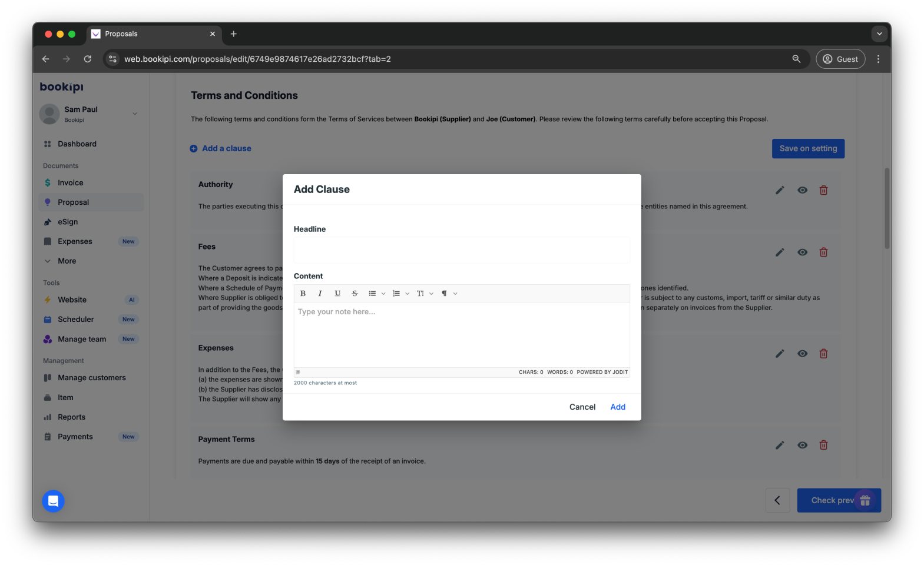This screenshot has width=924, height=565.
Task: Click the paragraph format icon
Action: coord(445,294)
